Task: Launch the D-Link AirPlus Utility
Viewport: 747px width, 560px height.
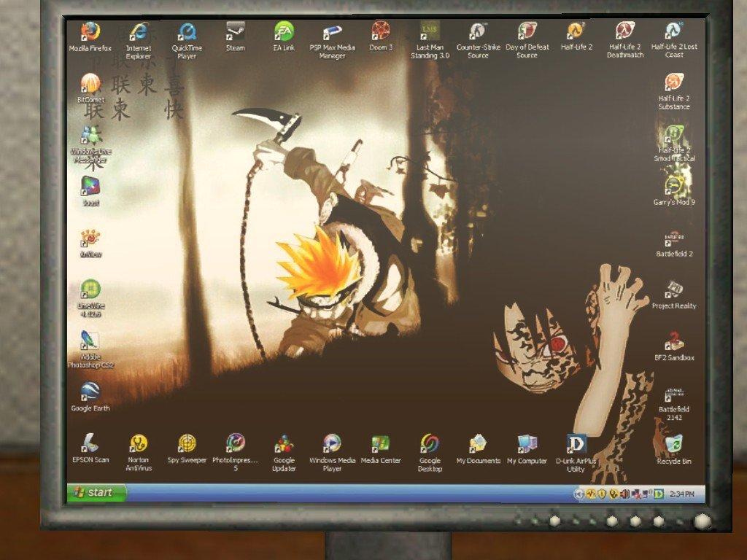Action: [576, 444]
